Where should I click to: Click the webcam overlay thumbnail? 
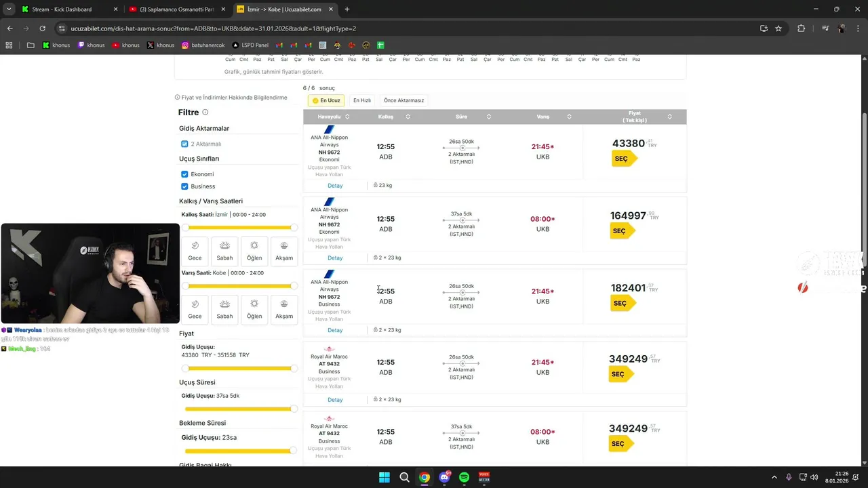[90, 274]
